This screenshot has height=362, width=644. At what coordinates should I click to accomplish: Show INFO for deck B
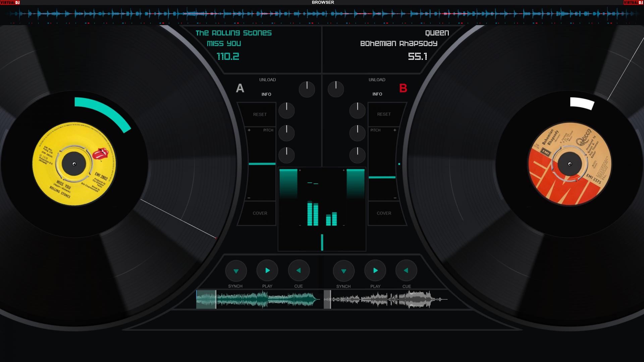pos(377,94)
